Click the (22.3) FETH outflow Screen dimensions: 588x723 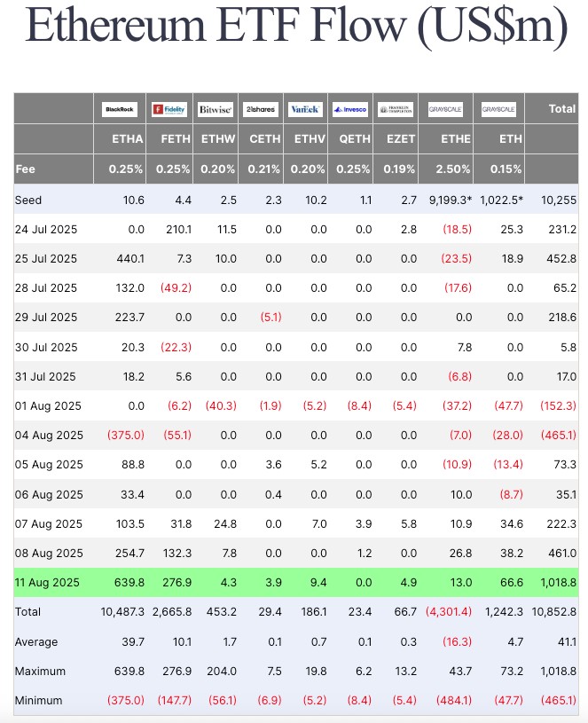[176, 347]
